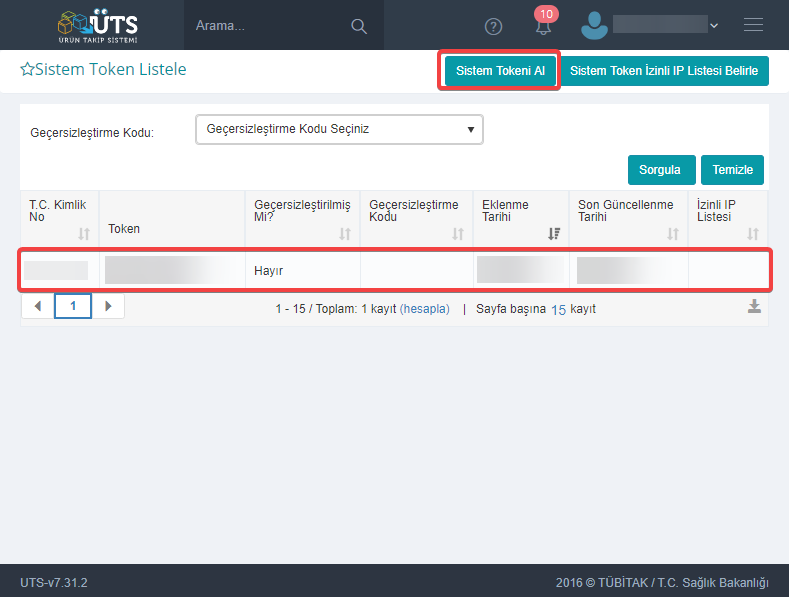Click the Sistem Token Listele title
789x597 pixels.
111,69
